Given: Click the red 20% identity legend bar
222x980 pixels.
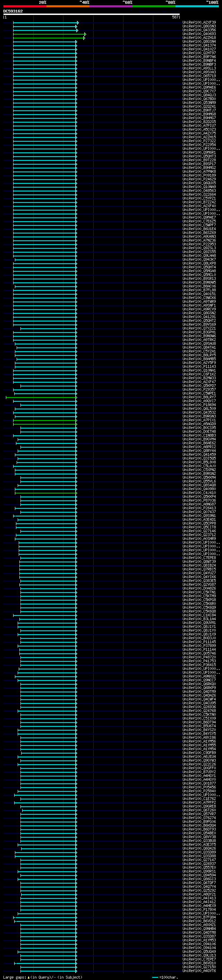Looking at the screenshot, I should coord(25,6).
